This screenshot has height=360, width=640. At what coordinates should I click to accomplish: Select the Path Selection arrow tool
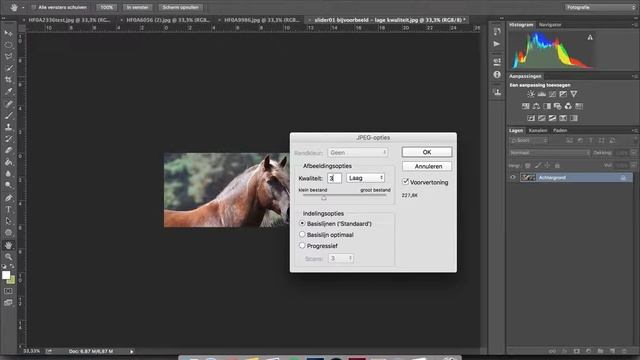[x=8, y=221]
